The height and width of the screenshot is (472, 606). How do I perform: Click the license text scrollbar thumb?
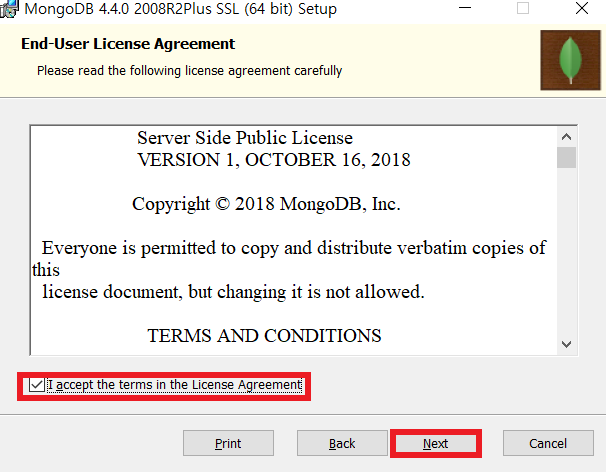(567, 157)
